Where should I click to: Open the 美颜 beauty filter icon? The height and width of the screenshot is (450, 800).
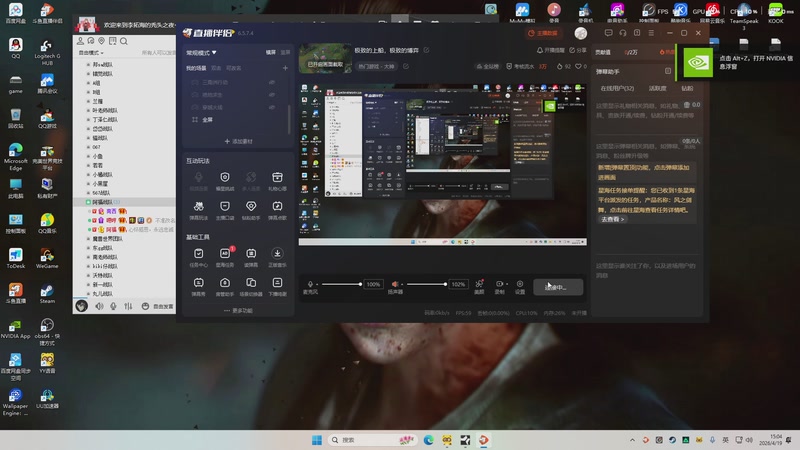point(479,284)
